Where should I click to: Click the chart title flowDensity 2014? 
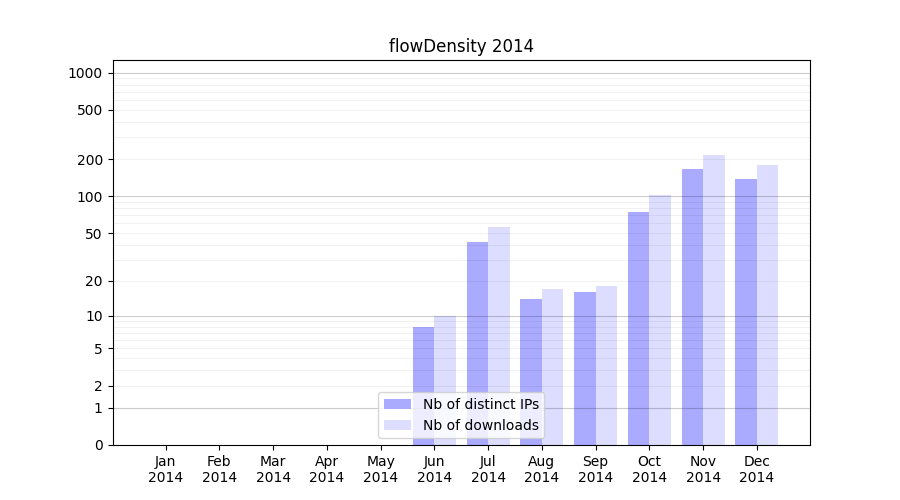click(x=461, y=46)
